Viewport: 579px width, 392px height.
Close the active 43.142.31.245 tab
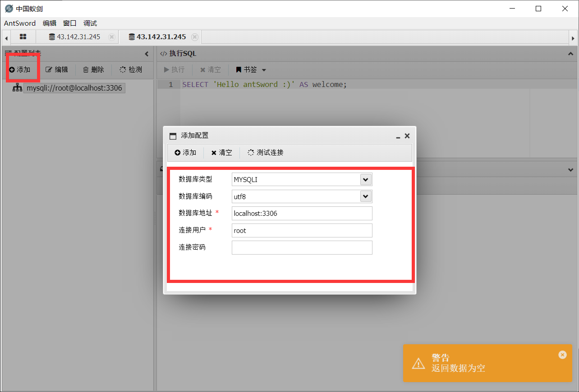click(195, 37)
